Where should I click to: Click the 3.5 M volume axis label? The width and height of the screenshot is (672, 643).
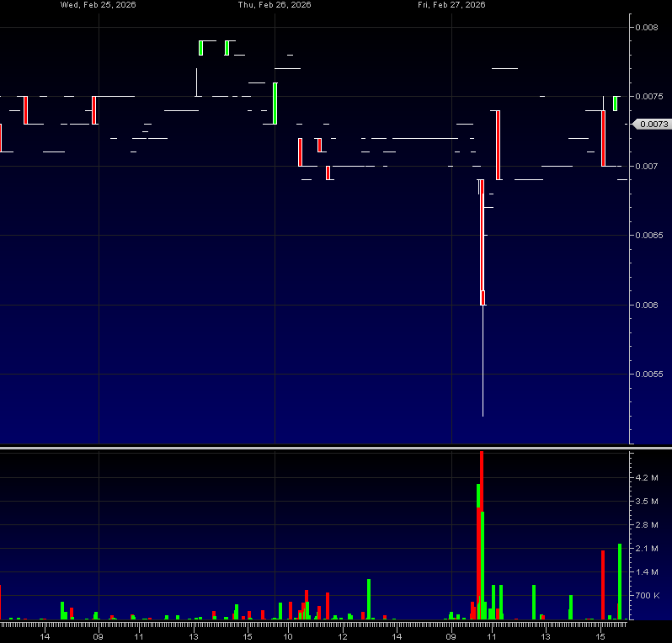pyautogui.click(x=647, y=502)
